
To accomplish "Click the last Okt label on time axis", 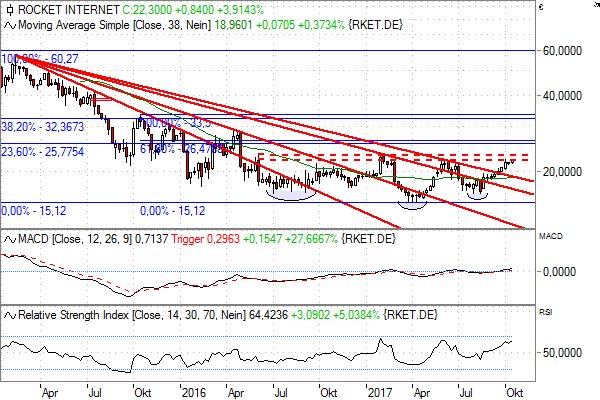I will tap(515, 393).
